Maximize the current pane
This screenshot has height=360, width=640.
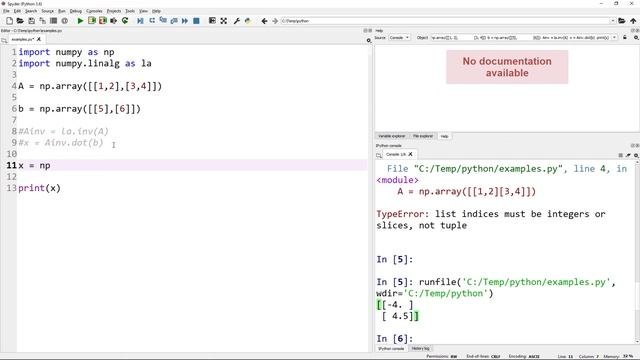[x=212, y=20]
